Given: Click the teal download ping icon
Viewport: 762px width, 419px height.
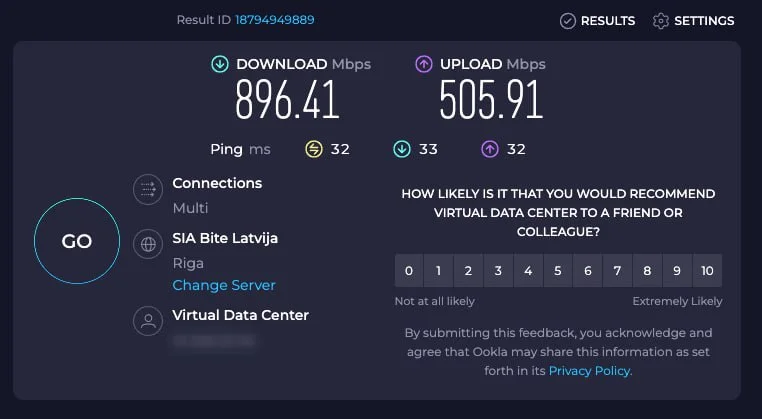Looking at the screenshot, I should [x=402, y=149].
